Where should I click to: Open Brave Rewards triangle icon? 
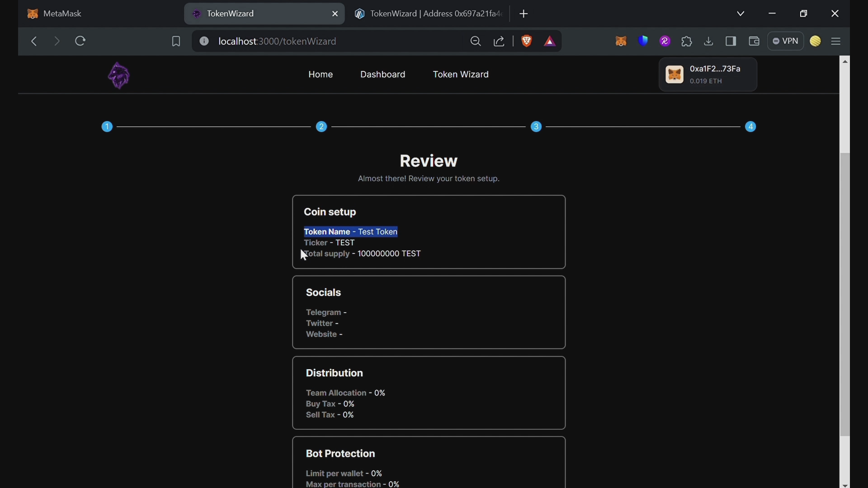click(x=550, y=42)
